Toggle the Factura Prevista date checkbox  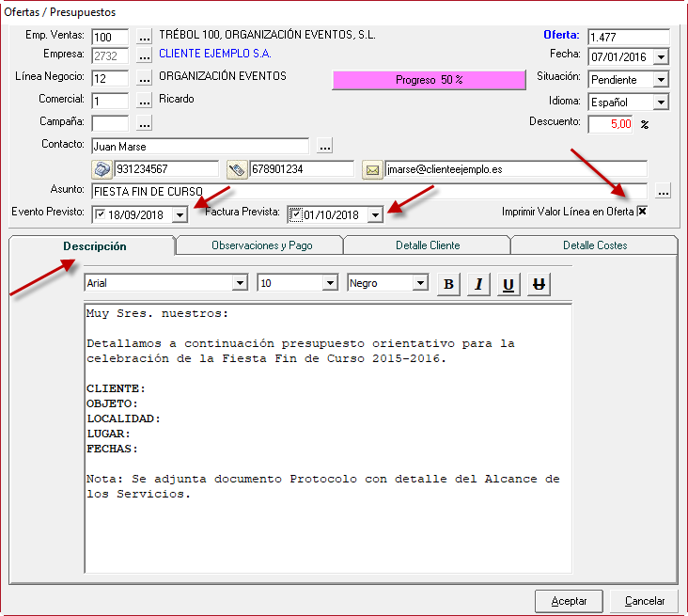[296, 214]
